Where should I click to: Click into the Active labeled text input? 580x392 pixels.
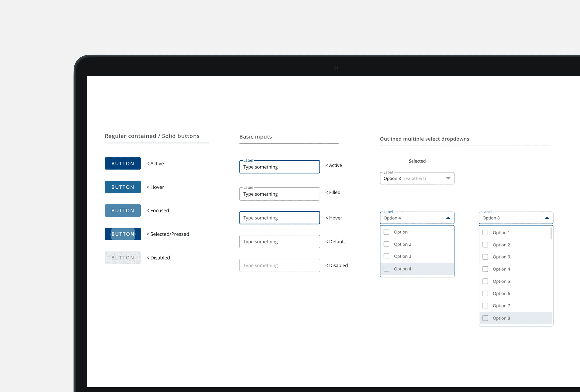point(280,167)
